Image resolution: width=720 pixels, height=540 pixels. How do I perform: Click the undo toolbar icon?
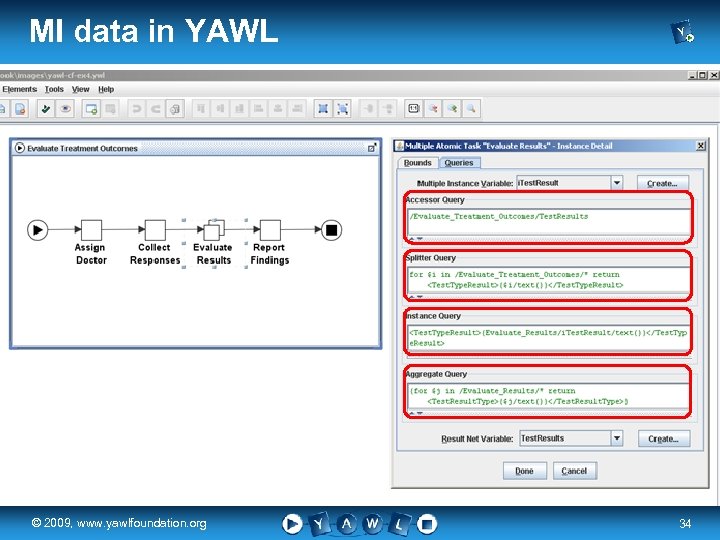(x=136, y=109)
